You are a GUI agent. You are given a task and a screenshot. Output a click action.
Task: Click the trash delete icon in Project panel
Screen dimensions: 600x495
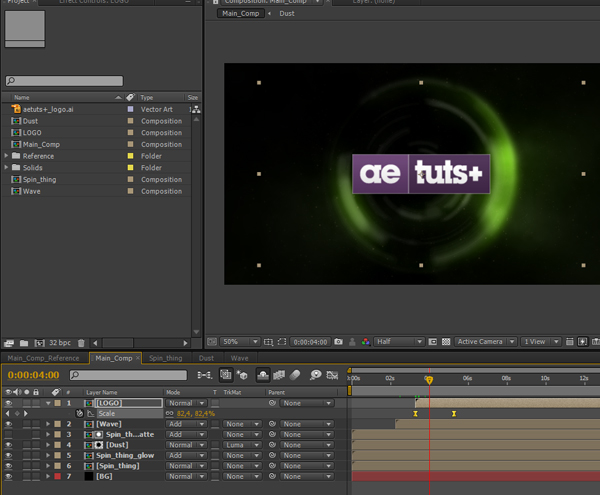coord(81,343)
